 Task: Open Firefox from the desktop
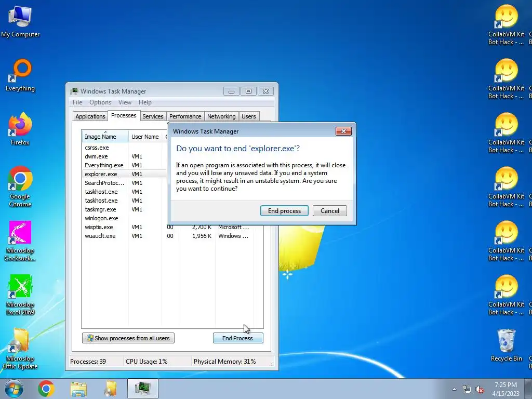(x=20, y=129)
